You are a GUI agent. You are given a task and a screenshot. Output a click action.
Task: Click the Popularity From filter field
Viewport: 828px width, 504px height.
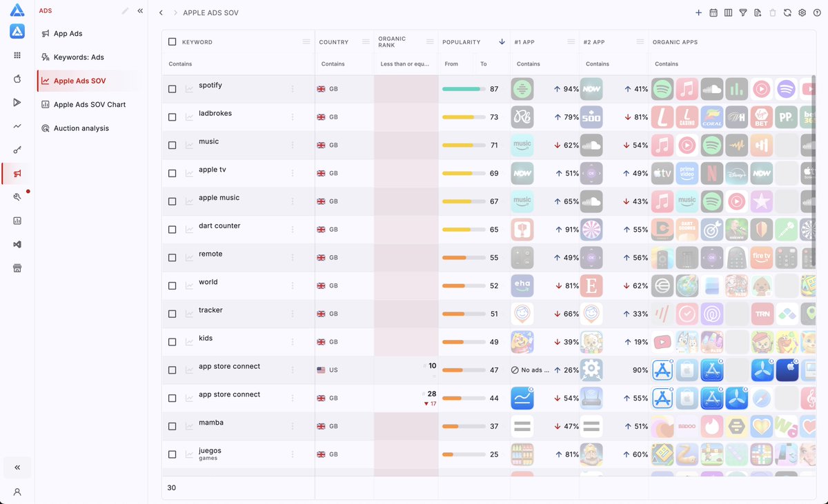click(456, 64)
